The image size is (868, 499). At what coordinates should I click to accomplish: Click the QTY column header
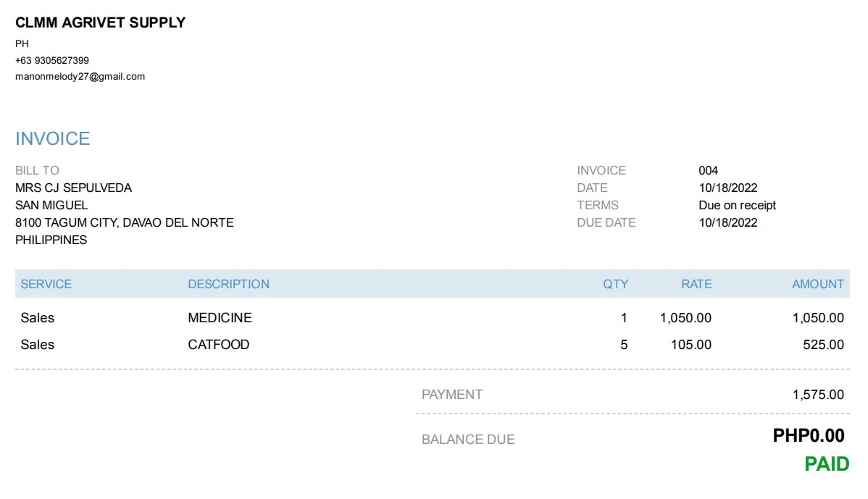click(615, 284)
